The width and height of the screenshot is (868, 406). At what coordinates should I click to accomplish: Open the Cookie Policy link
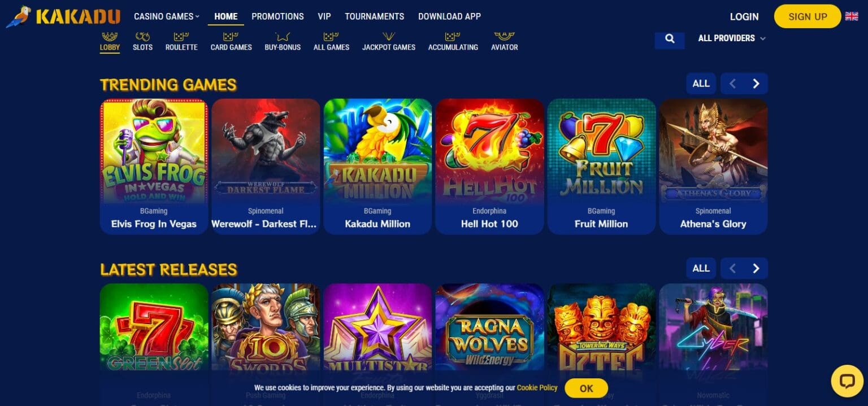[x=537, y=388]
